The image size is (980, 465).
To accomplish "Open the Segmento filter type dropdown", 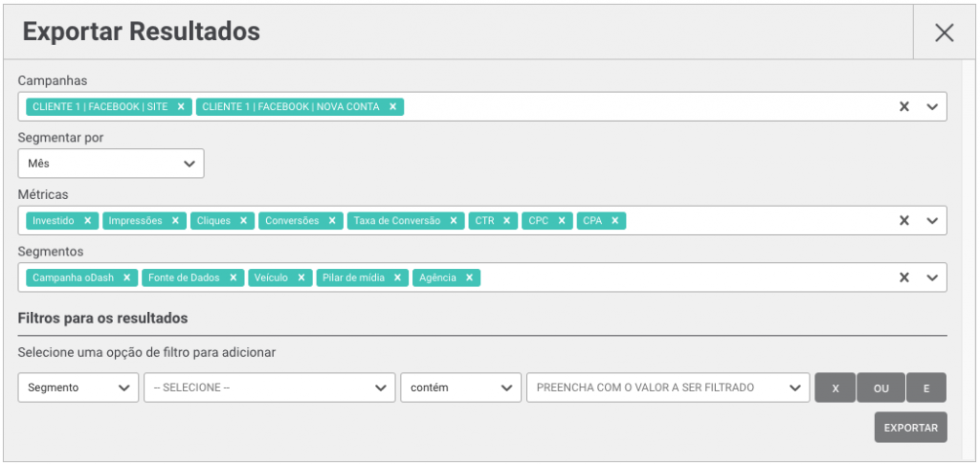I will (x=78, y=387).
